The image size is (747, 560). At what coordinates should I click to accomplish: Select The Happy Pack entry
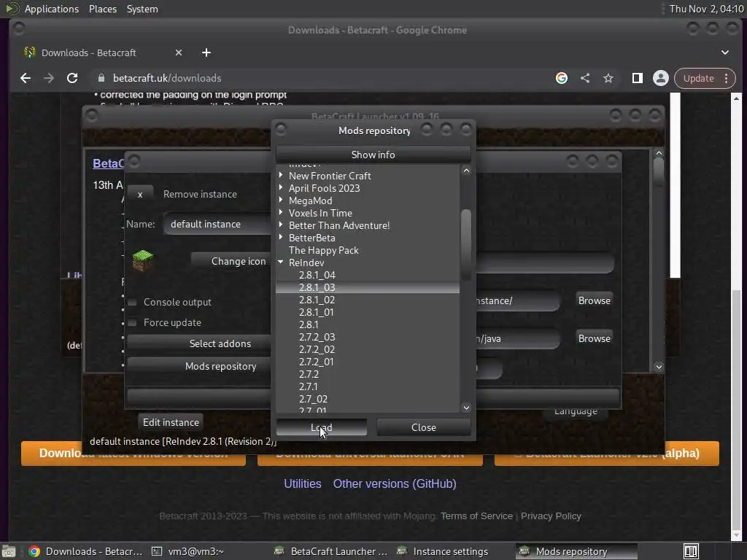click(x=323, y=251)
